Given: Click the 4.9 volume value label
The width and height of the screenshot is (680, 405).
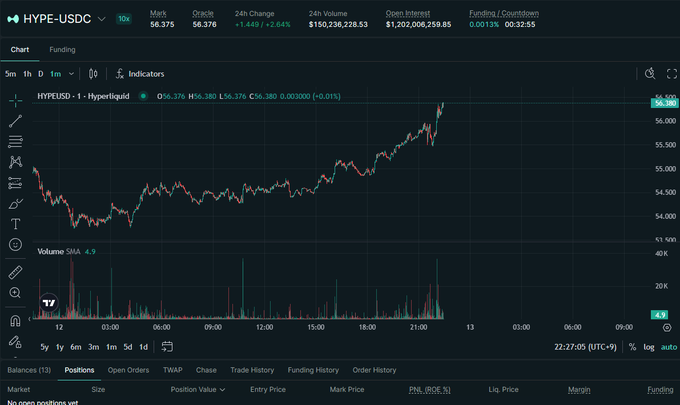Looking at the screenshot, I should click(660, 315).
